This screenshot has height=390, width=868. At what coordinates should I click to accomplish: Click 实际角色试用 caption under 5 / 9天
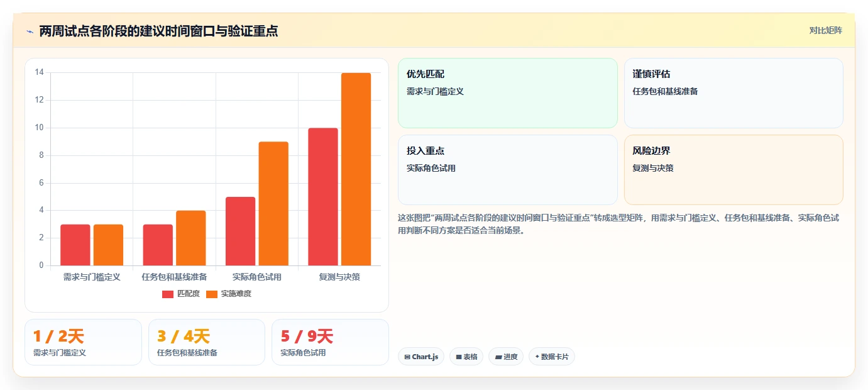coord(303,353)
